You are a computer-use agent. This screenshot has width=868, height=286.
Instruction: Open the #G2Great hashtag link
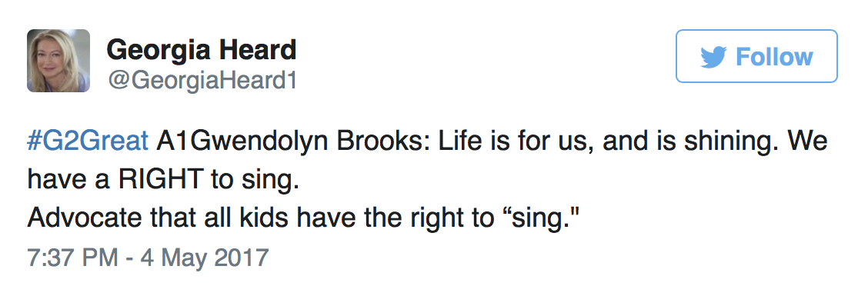tap(88, 141)
